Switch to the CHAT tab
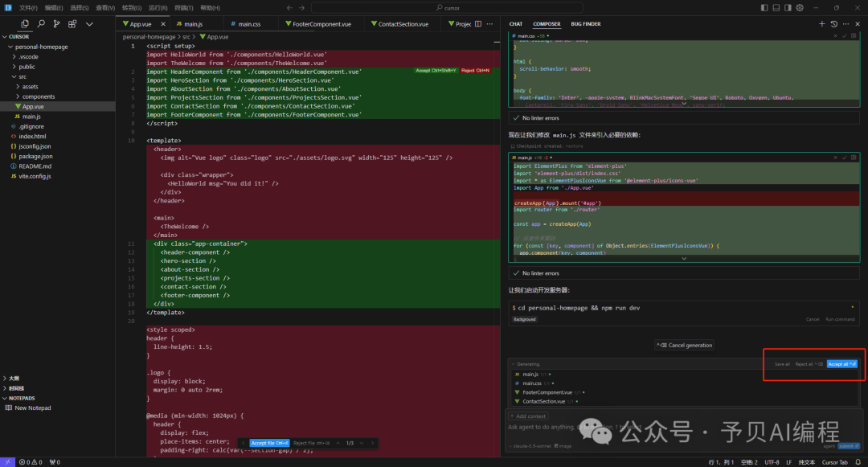 pos(515,24)
